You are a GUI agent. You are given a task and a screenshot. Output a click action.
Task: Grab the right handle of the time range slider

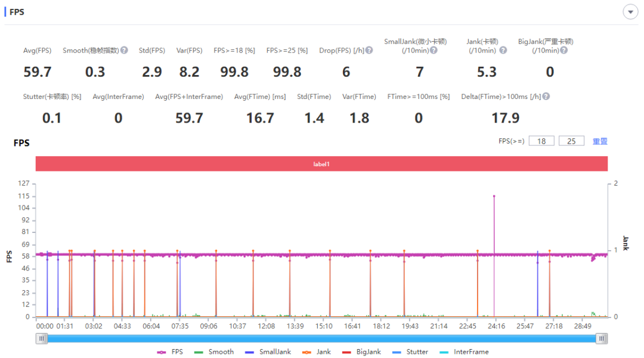click(602, 339)
